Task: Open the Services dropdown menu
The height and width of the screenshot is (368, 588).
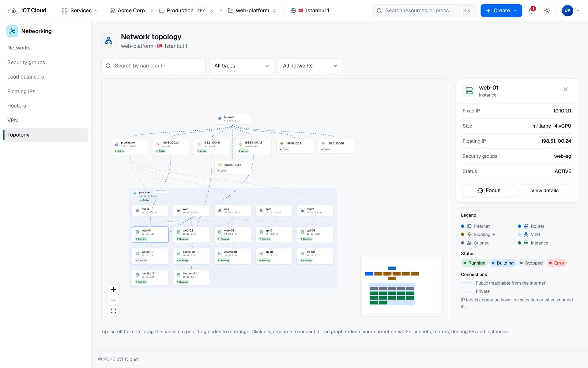Action: click(80, 10)
